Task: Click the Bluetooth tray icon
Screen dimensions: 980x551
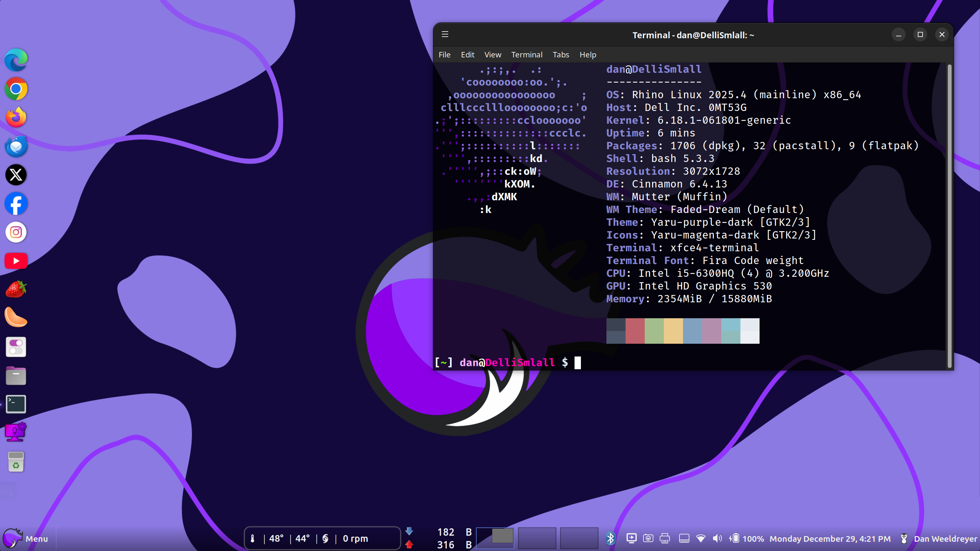Action: click(x=610, y=539)
